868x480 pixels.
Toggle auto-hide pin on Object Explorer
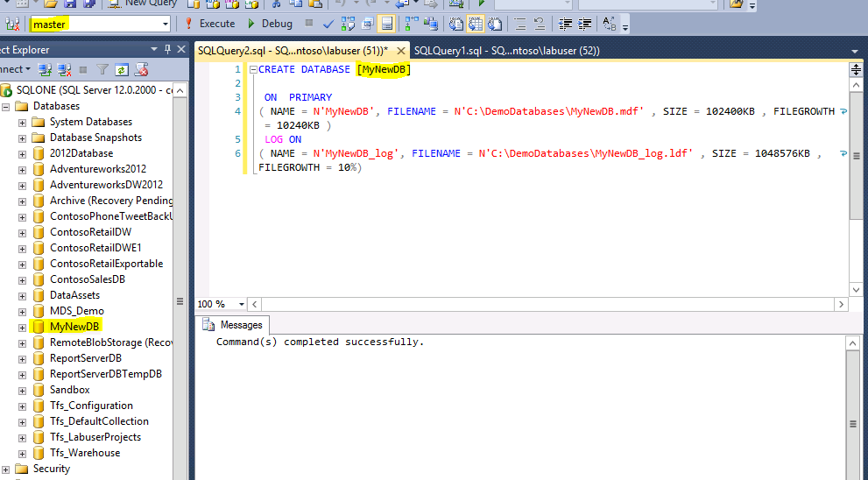point(168,49)
